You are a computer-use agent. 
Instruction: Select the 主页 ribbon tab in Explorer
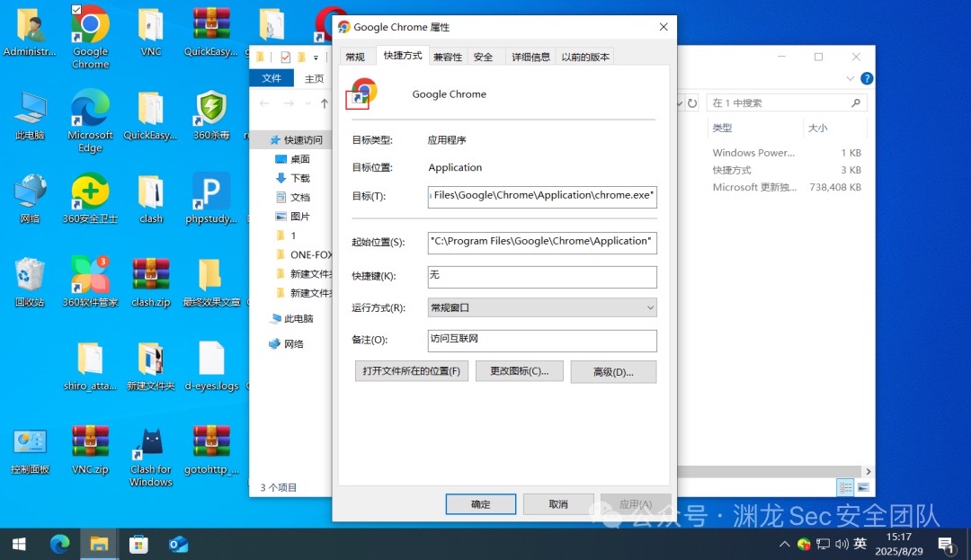pyautogui.click(x=314, y=78)
